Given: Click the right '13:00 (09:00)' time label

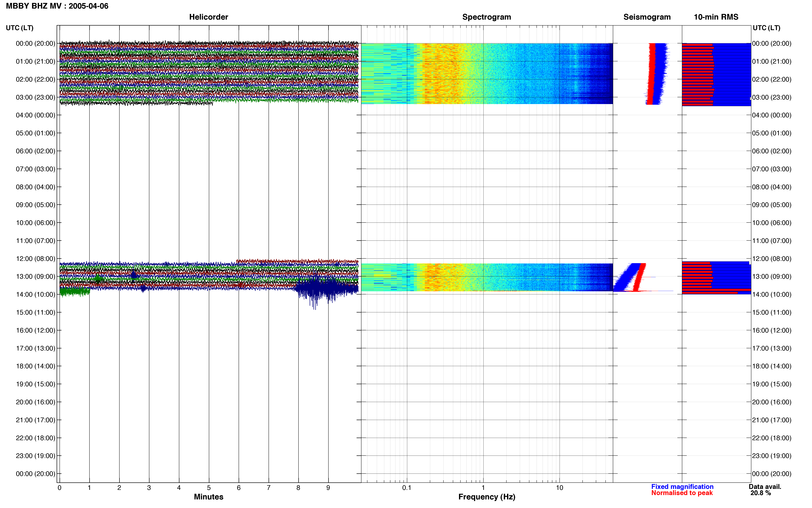Looking at the screenshot, I should (x=772, y=277).
